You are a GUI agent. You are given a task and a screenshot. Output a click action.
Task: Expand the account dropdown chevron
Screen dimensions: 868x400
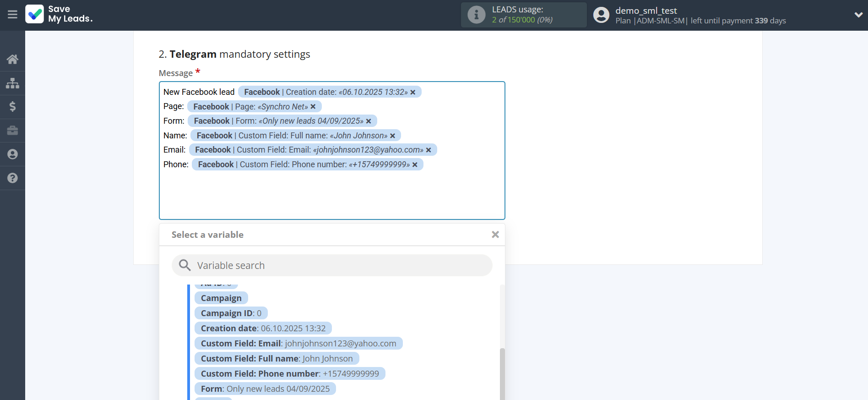(858, 15)
